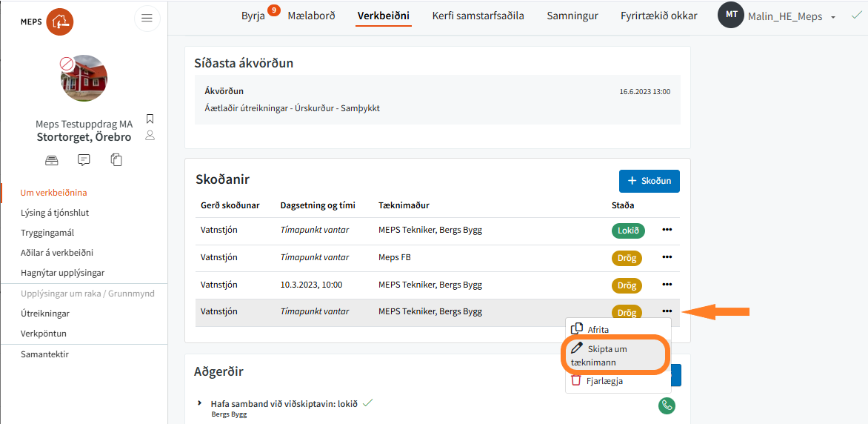
Task: Click the green phone icon in Aðgerðir
Action: pos(667,405)
